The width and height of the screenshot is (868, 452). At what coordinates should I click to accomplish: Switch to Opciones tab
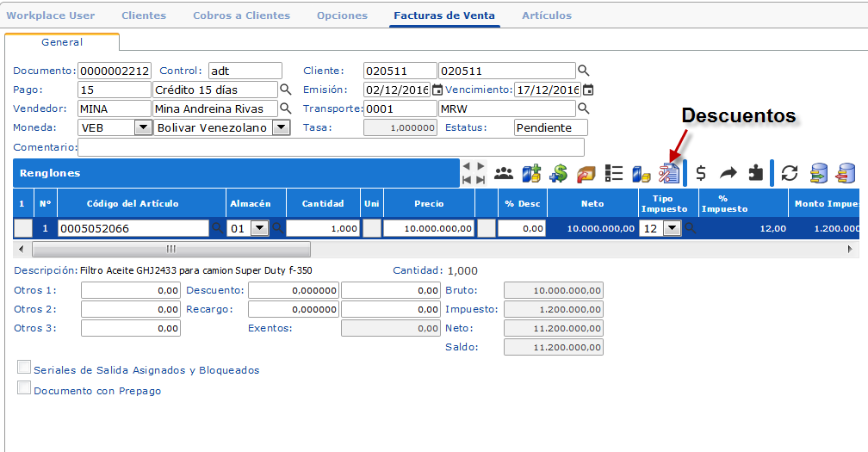coord(342,15)
